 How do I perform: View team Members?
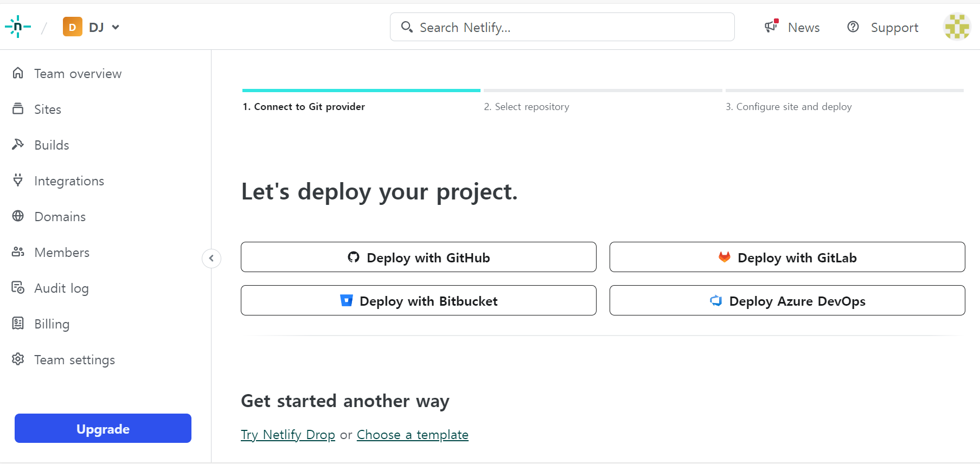pyautogui.click(x=62, y=253)
